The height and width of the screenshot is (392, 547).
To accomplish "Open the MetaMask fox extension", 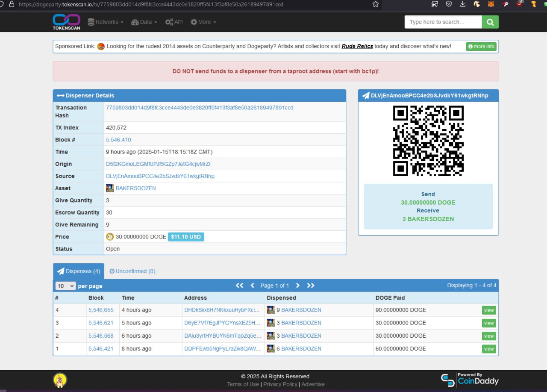I will coord(491,4).
